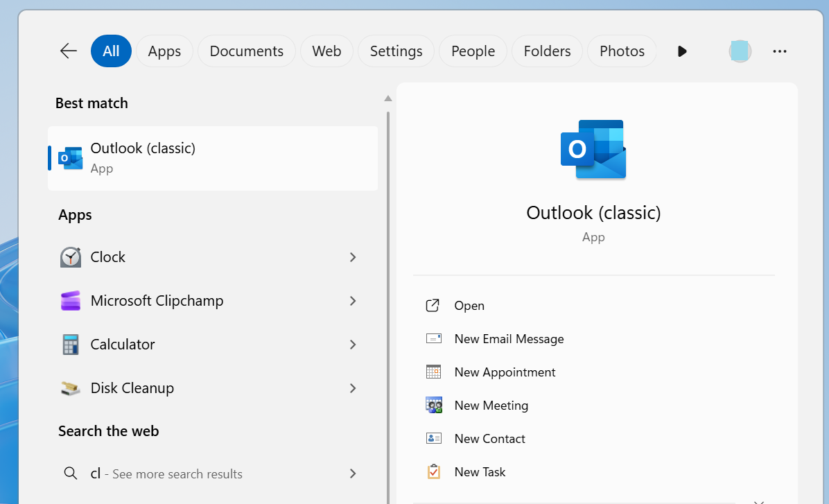Start a New Meeting
The image size is (829, 504).
[491, 405]
